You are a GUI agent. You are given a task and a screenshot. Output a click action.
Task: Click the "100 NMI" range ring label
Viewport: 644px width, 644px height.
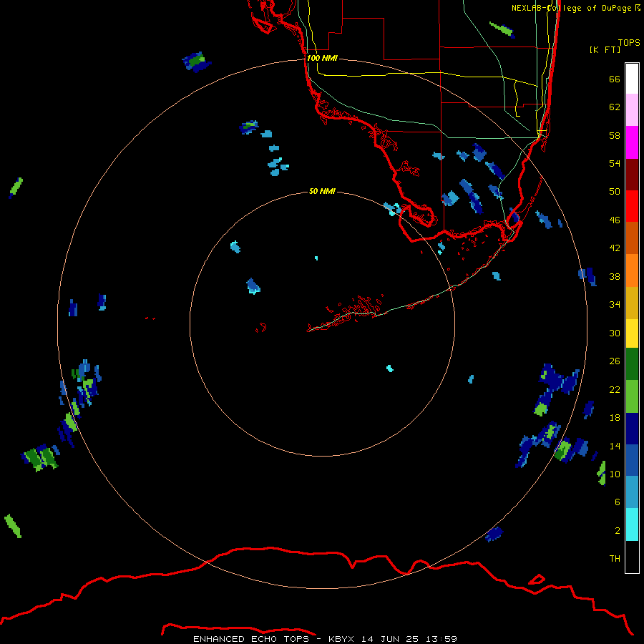coord(322,59)
